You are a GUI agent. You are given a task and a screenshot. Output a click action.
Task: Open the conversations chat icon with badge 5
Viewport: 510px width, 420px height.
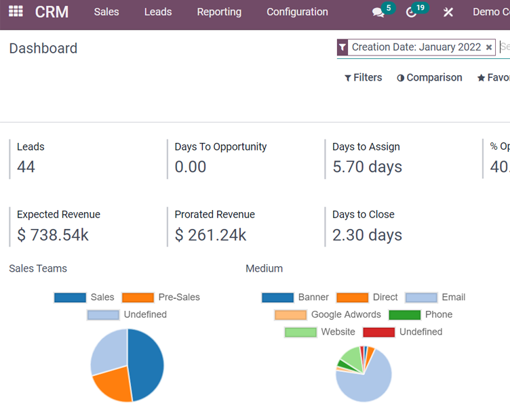(378, 12)
